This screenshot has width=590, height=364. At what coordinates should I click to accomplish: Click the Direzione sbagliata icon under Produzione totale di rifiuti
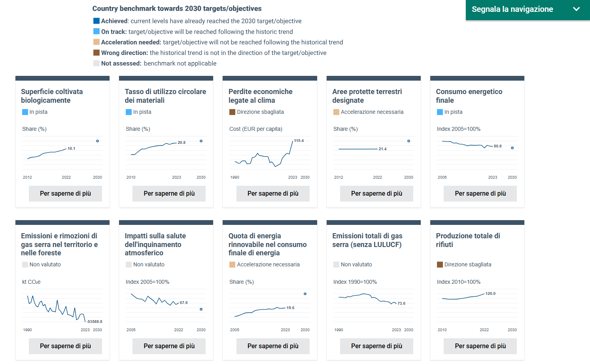click(x=440, y=265)
